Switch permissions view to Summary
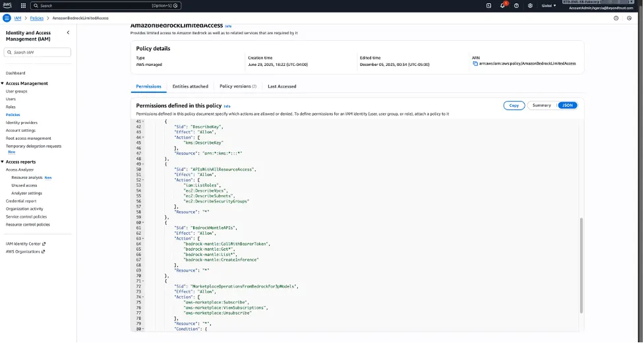This screenshot has height=343, width=644. click(x=542, y=106)
